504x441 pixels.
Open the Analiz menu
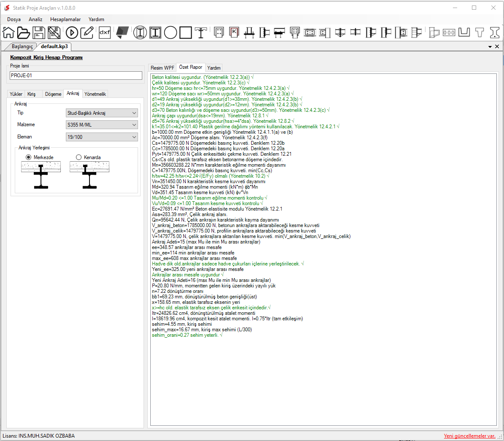(35, 19)
